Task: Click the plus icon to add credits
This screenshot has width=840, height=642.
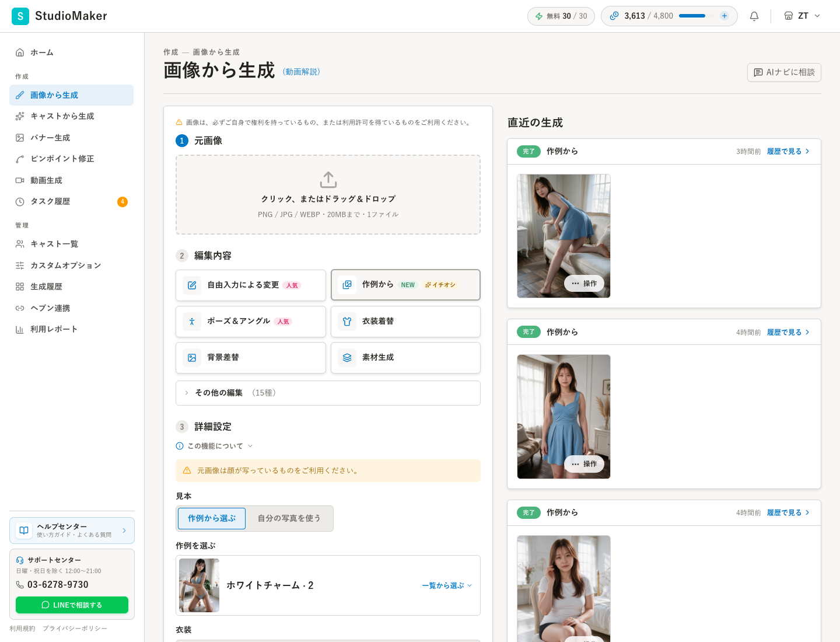Action: [724, 16]
